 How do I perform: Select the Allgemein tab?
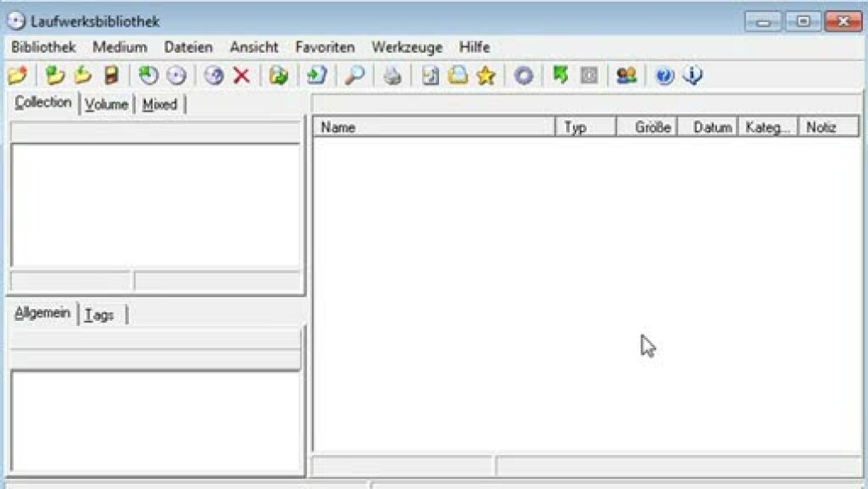tap(43, 313)
